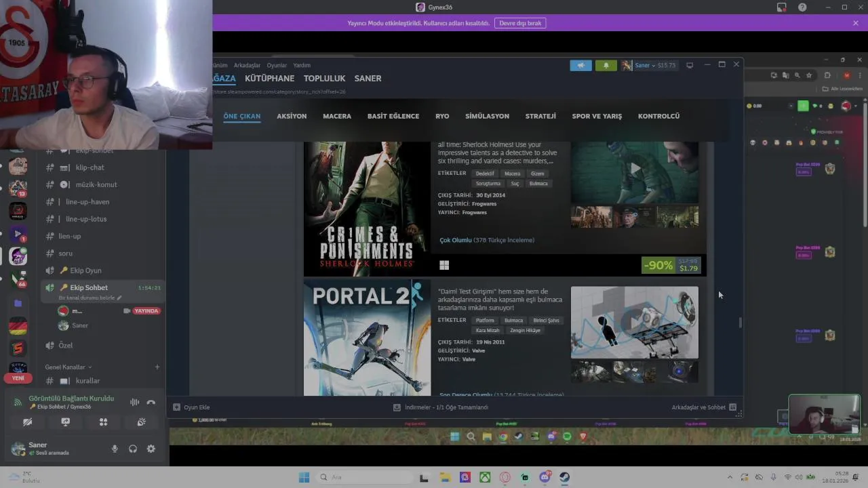Go to KÜTÜPHANE in Steam
The width and height of the screenshot is (868, 488).
[269, 79]
